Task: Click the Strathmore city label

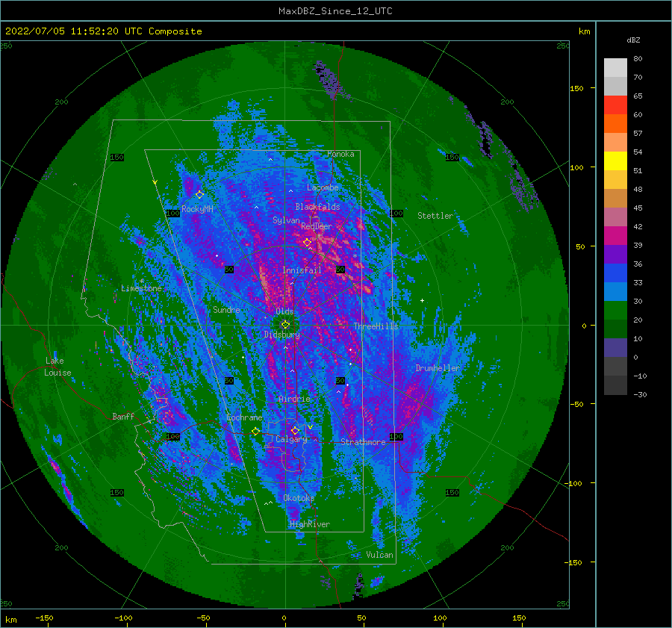Action: pyautogui.click(x=363, y=441)
